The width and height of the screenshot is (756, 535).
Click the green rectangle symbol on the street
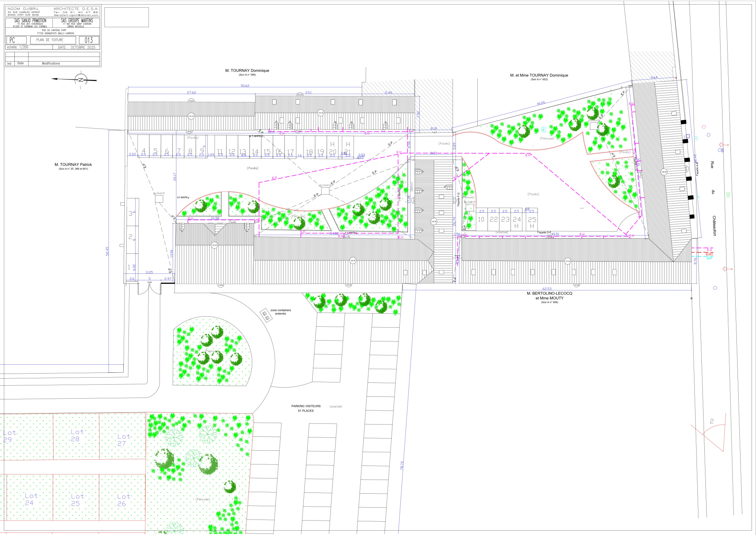click(x=728, y=194)
